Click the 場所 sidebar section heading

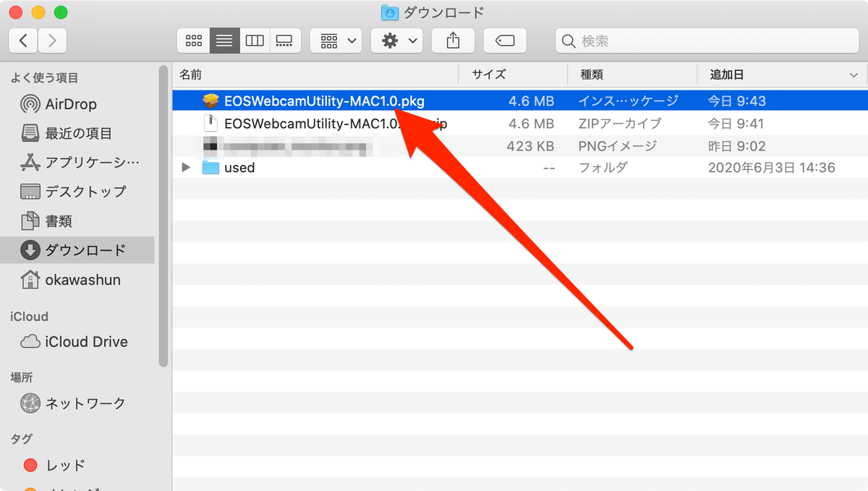tap(21, 377)
